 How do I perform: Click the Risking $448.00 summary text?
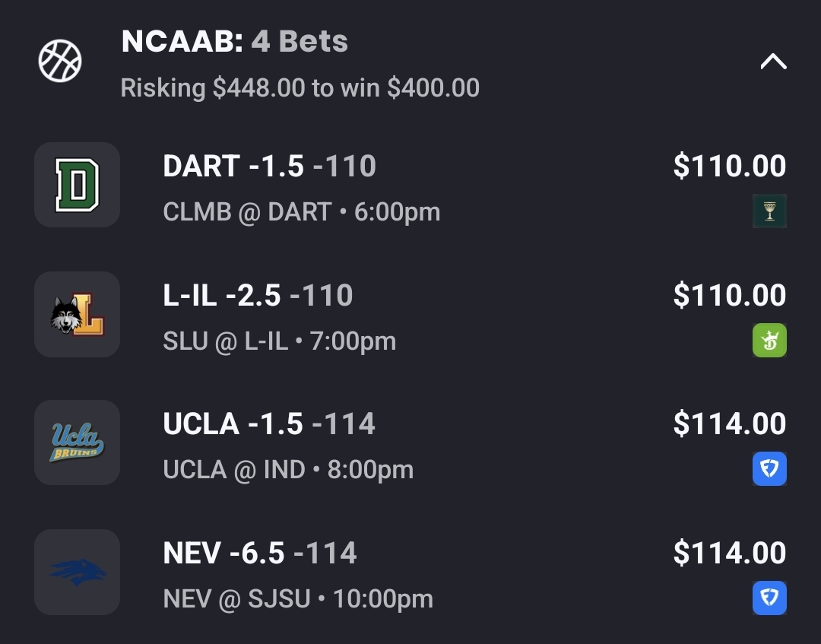[x=300, y=88]
